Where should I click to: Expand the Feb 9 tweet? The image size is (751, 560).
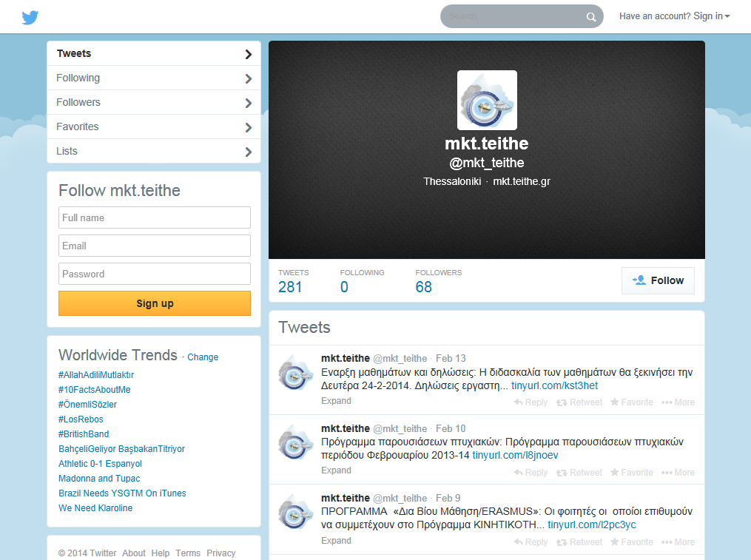click(336, 540)
